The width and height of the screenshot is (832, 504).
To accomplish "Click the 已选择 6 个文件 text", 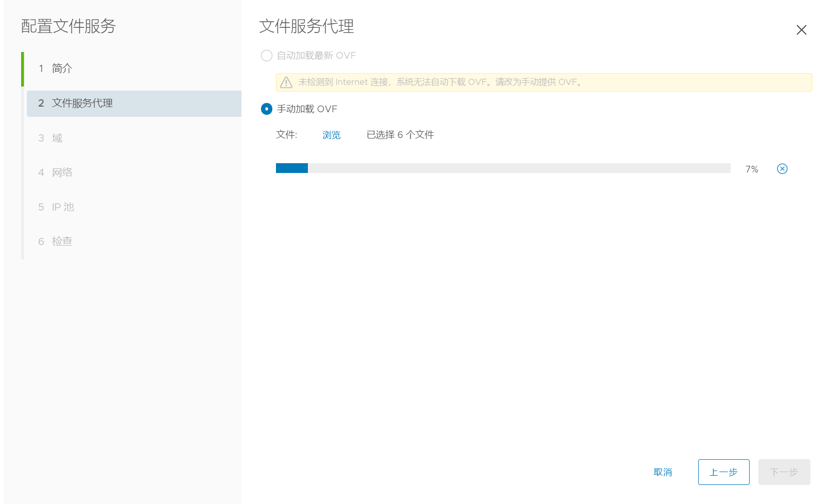I will click(400, 135).
